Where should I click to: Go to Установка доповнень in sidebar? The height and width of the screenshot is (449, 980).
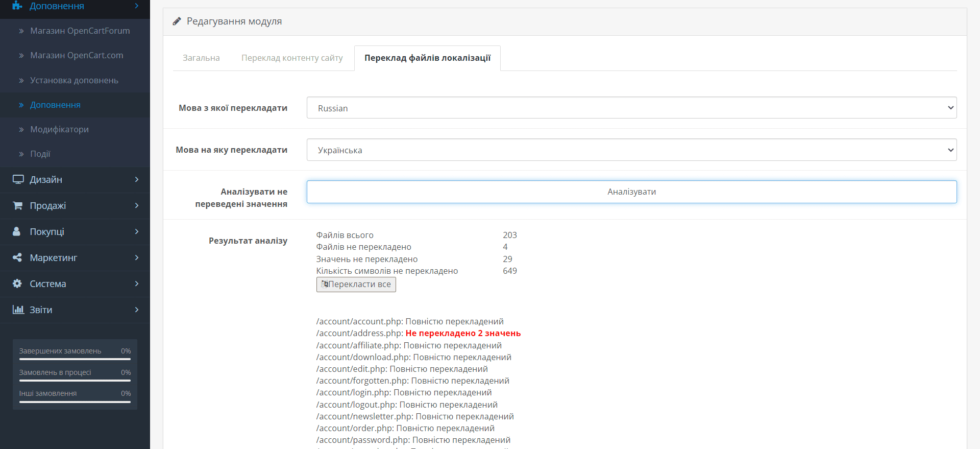click(75, 80)
